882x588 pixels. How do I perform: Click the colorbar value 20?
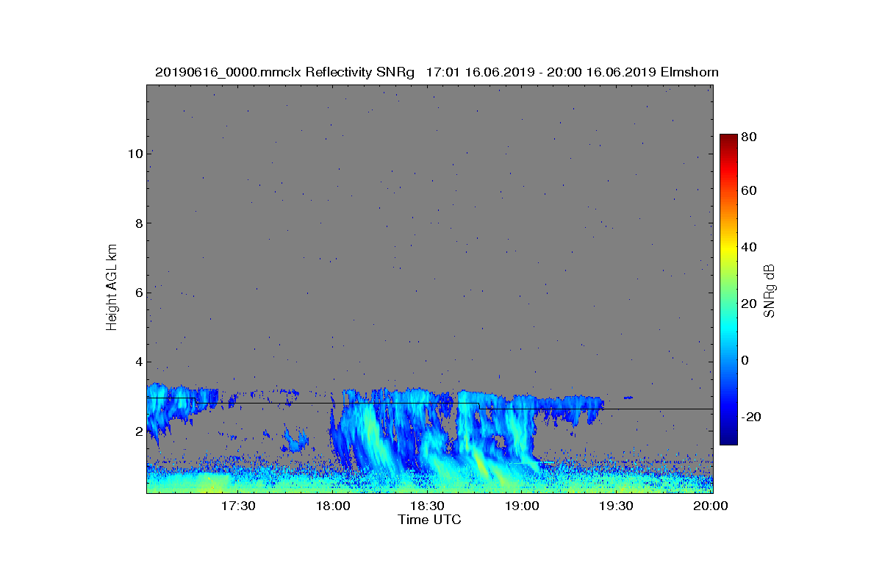(750, 304)
